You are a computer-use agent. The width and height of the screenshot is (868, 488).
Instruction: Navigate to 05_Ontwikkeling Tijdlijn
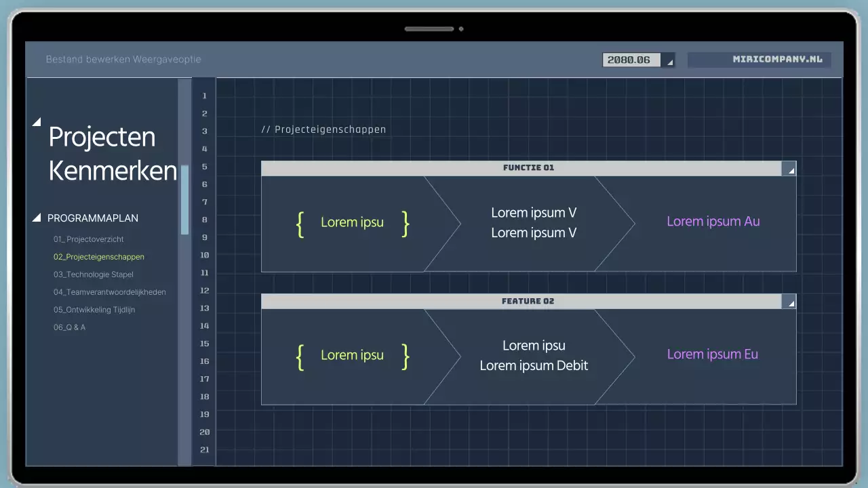click(x=94, y=310)
